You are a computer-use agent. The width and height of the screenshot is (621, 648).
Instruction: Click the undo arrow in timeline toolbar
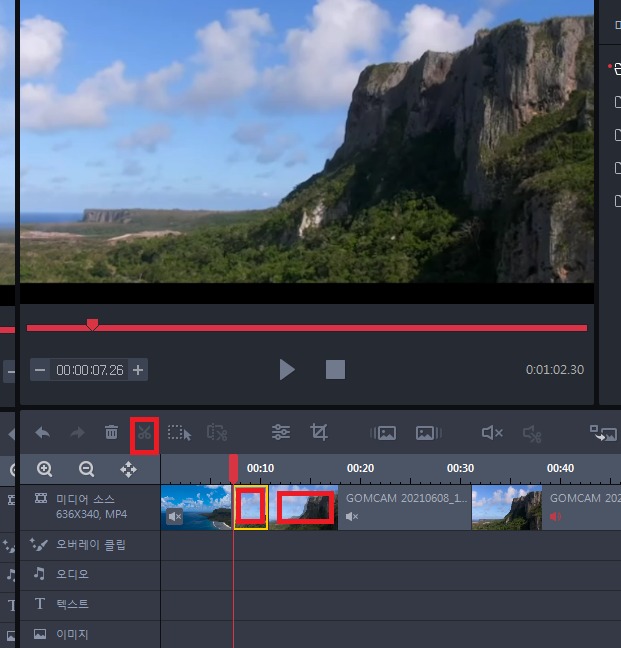[43, 433]
